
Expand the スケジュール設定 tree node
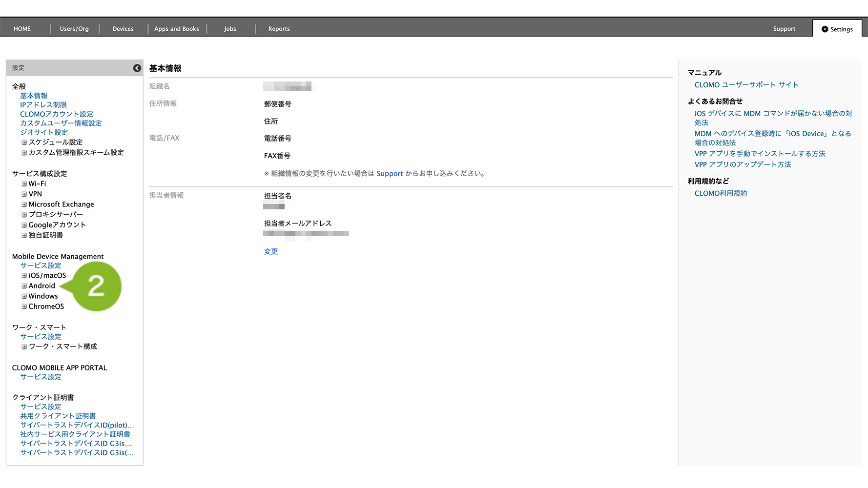(24, 142)
